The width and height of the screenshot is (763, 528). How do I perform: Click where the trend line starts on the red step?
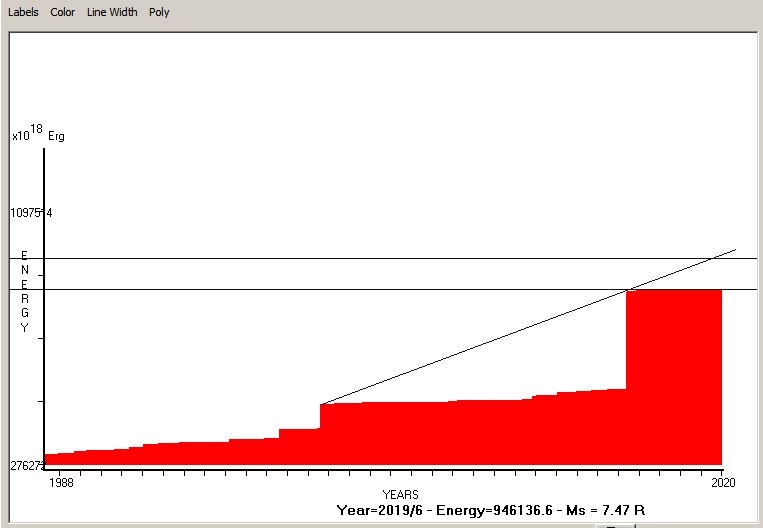[321, 404]
